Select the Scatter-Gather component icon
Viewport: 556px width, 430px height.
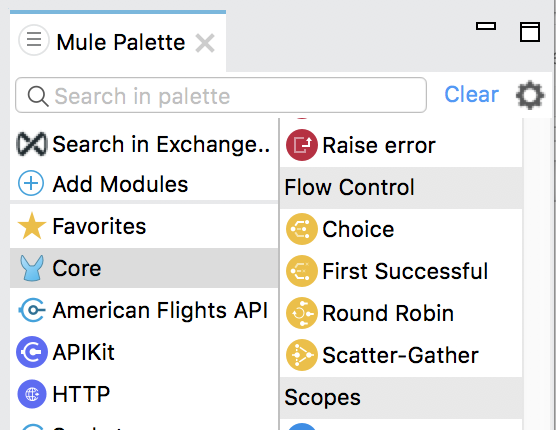[301, 355]
